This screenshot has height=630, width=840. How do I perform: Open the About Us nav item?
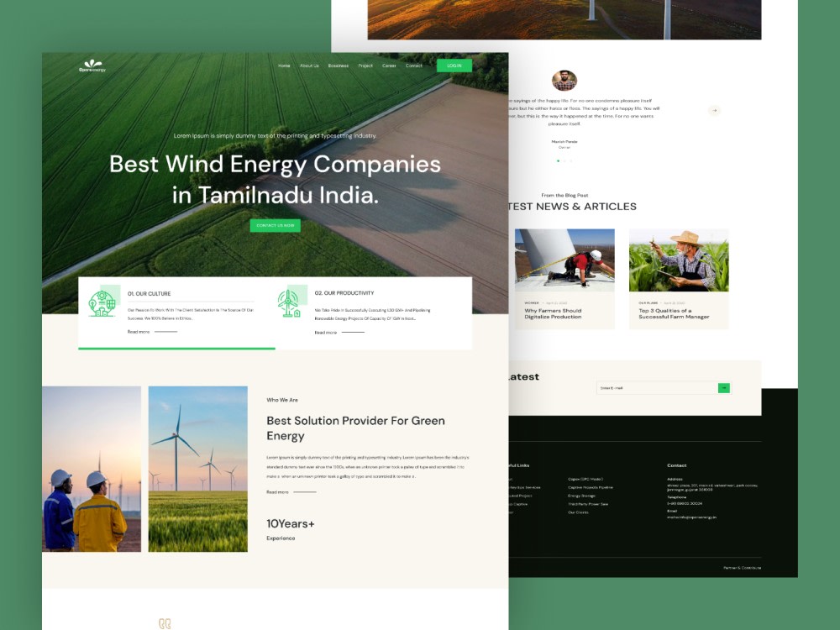(x=309, y=66)
